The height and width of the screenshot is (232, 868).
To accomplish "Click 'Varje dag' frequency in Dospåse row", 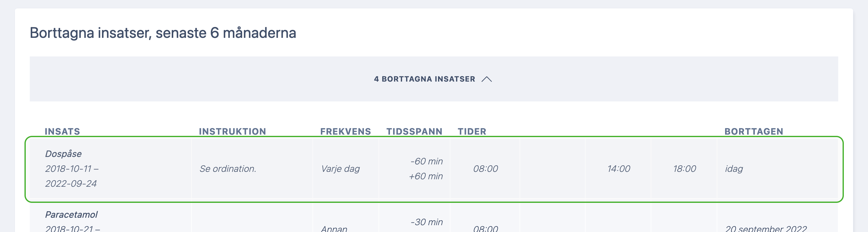I will click(x=340, y=169).
